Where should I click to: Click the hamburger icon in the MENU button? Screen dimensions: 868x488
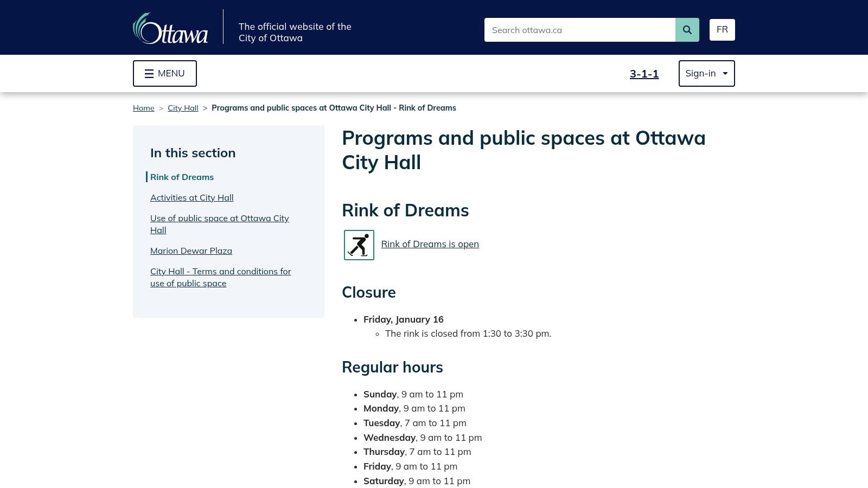pyautogui.click(x=149, y=74)
